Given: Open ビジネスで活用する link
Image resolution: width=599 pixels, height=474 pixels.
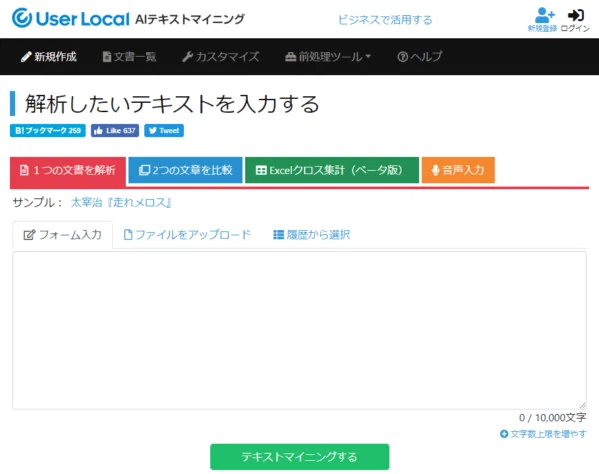Looking at the screenshot, I should click(x=385, y=19).
